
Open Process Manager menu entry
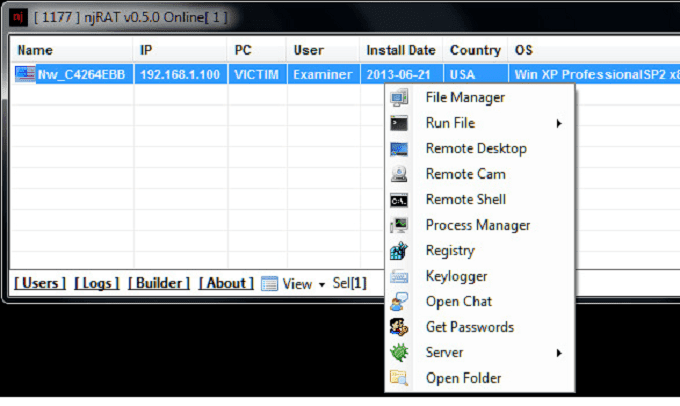(x=480, y=225)
